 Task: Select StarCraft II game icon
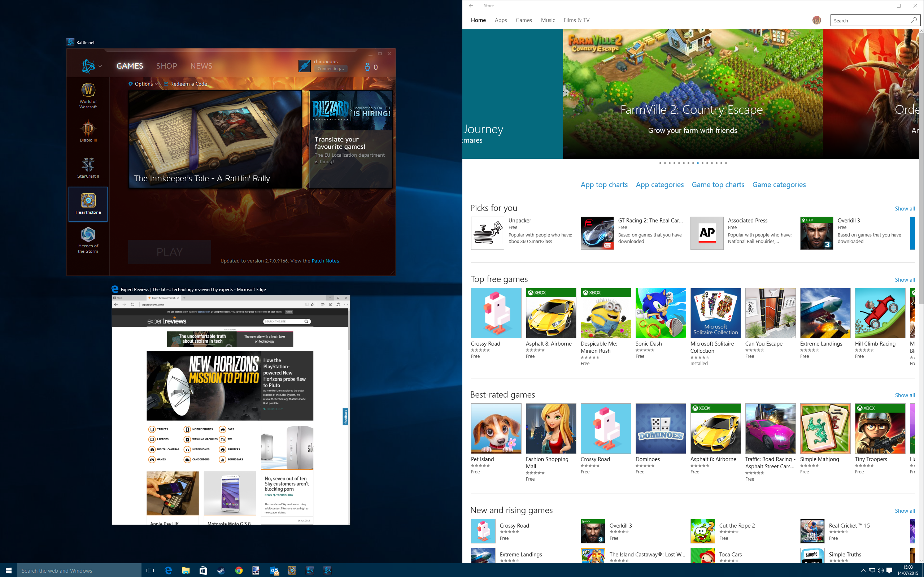(x=88, y=168)
